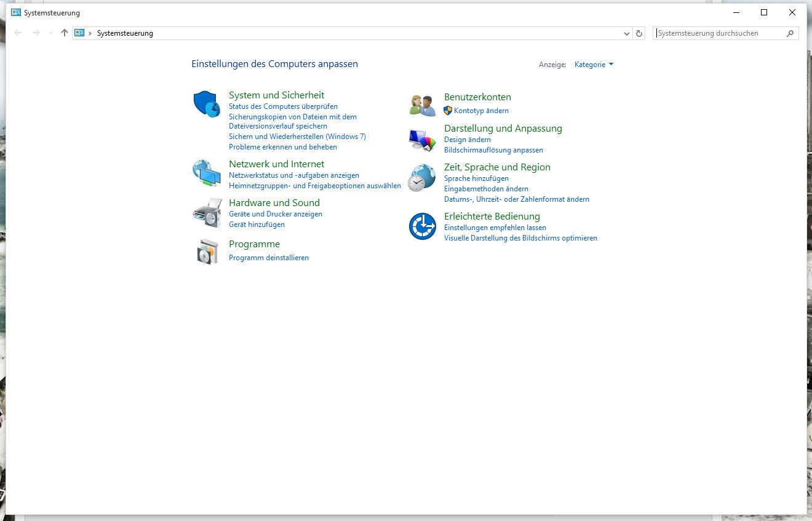This screenshot has height=521, width=812.
Task: Open the Hardware und Sound heading
Action: click(274, 203)
